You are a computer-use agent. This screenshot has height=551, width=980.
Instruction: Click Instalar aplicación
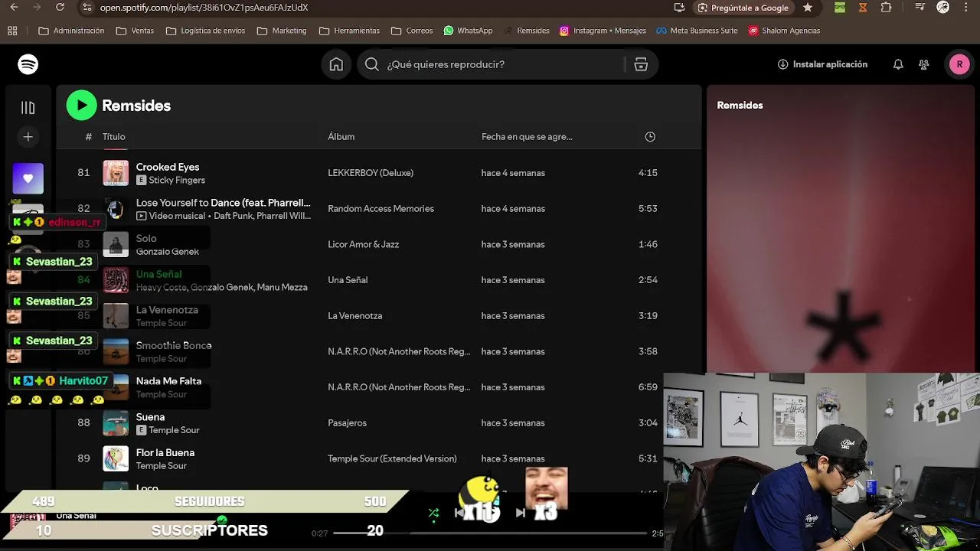click(x=822, y=64)
